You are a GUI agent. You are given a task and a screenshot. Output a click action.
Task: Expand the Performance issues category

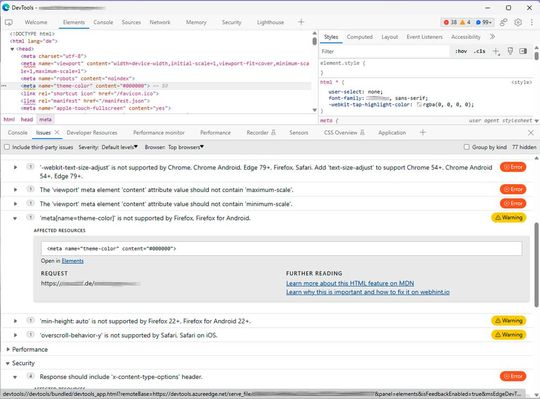[x=8, y=349]
